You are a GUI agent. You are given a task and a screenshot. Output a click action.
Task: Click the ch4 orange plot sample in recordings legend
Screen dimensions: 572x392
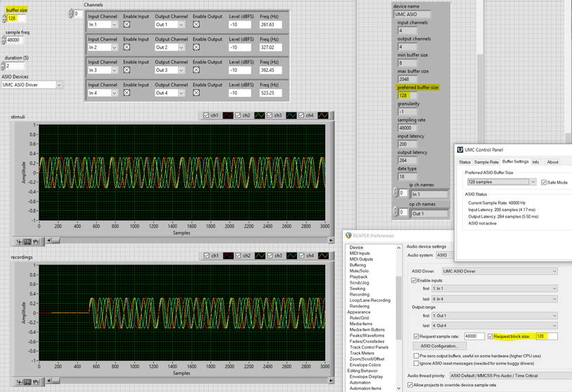point(324,256)
